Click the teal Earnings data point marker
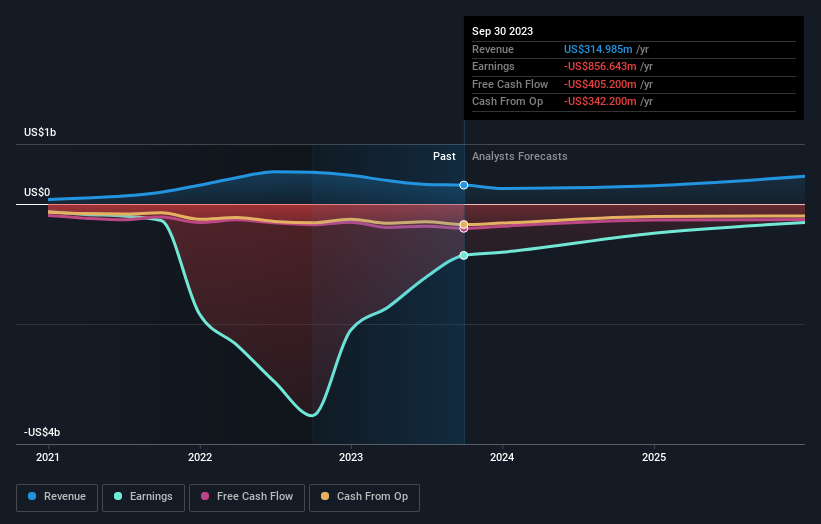 pyautogui.click(x=464, y=255)
